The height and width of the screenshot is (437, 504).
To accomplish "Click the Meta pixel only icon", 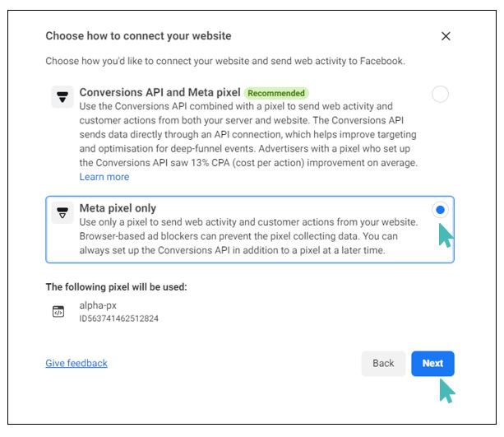I will pyautogui.click(x=62, y=212).
